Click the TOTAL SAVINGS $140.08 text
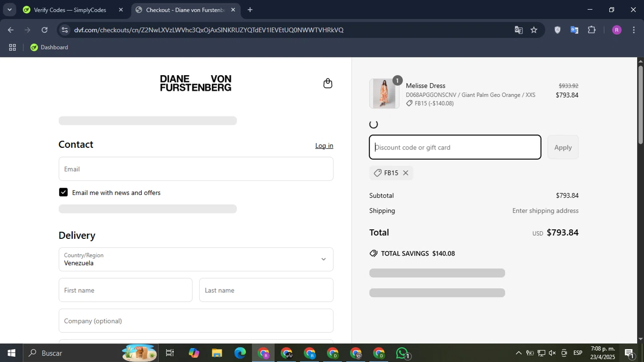This screenshot has height=362, width=644. pos(418,253)
